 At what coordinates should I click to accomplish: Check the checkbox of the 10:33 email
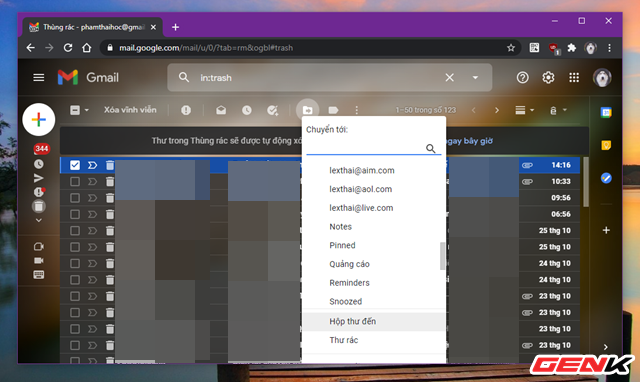(x=75, y=181)
